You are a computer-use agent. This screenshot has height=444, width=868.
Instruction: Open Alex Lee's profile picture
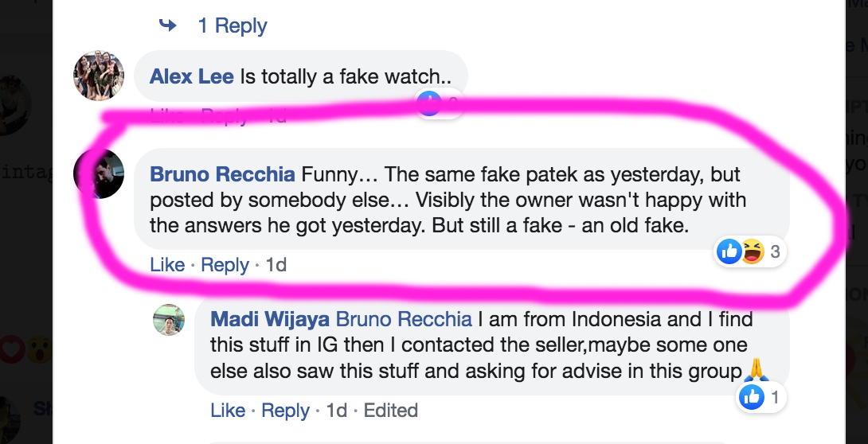[99, 76]
